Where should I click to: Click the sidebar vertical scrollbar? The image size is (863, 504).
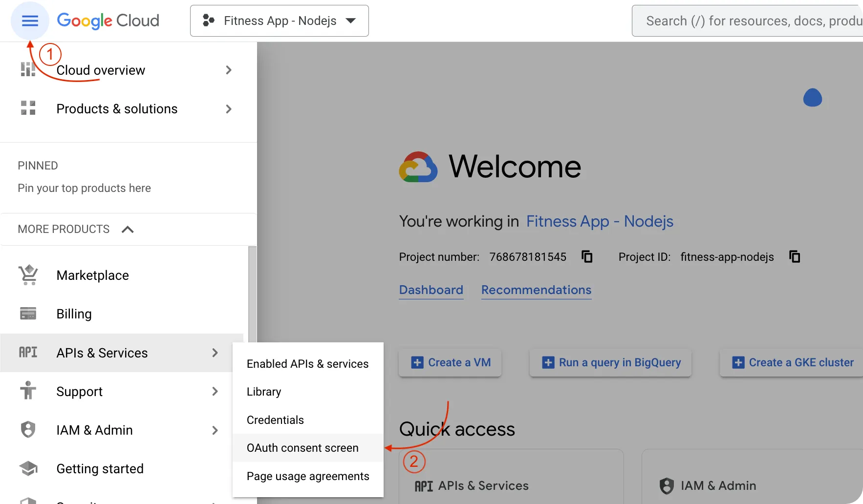coord(252,295)
